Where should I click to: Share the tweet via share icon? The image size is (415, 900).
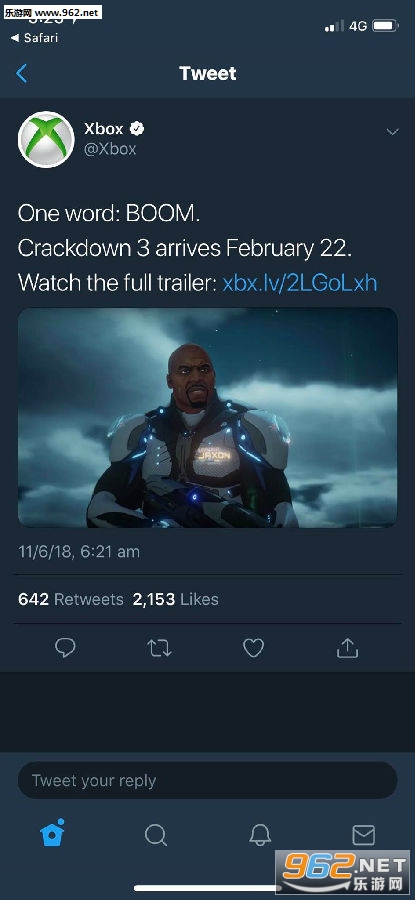(x=347, y=647)
